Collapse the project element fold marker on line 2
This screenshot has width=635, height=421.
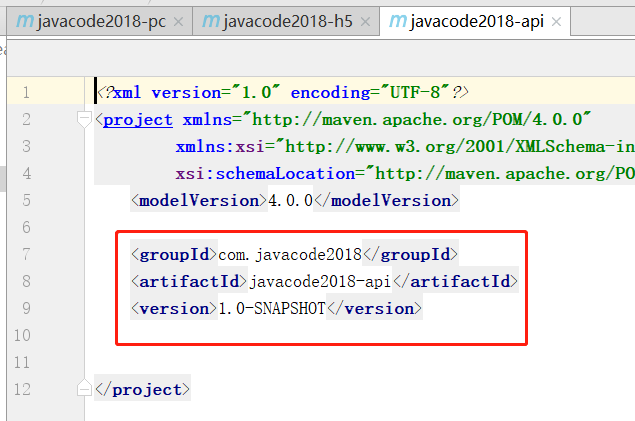[84, 120]
